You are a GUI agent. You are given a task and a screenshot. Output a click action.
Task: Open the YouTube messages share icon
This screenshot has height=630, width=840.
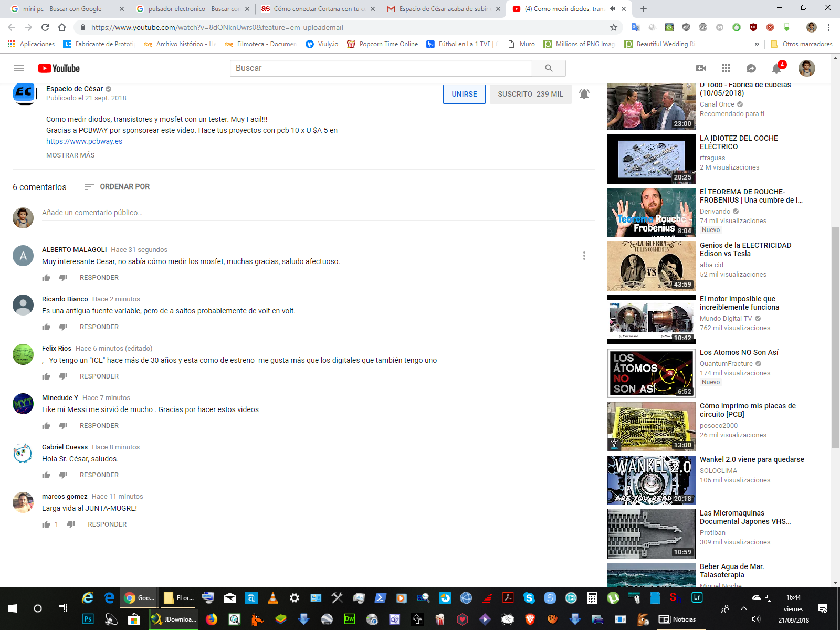pyautogui.click(x=751, y=68)
